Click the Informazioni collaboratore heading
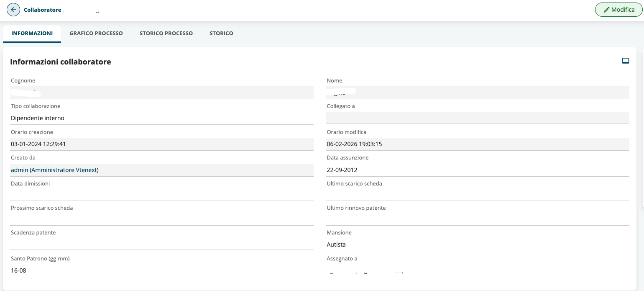This screenshot has height=291, width=644. click(x=61, y=62)
